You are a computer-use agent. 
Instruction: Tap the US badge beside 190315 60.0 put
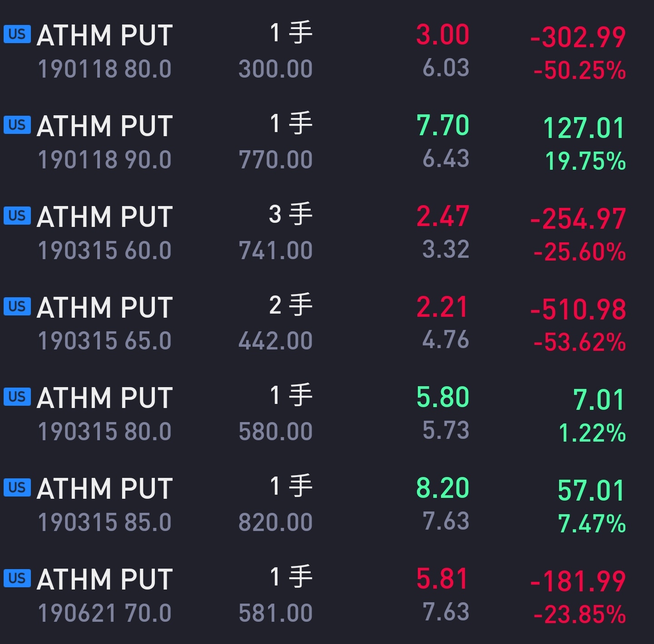tap(17, 216)
